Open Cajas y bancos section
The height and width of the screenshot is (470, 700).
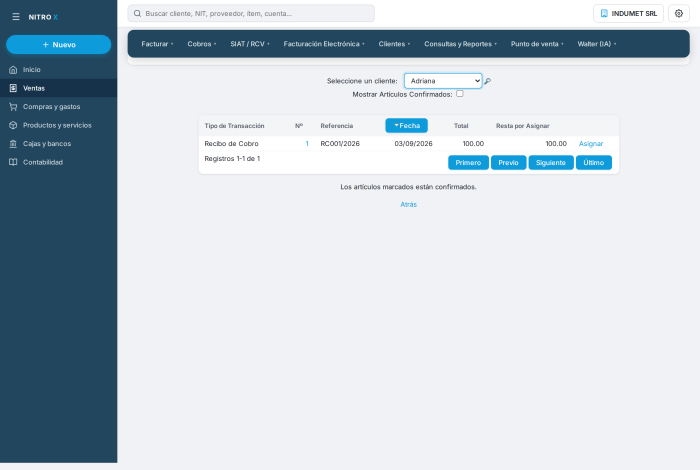tap(58, 144)
